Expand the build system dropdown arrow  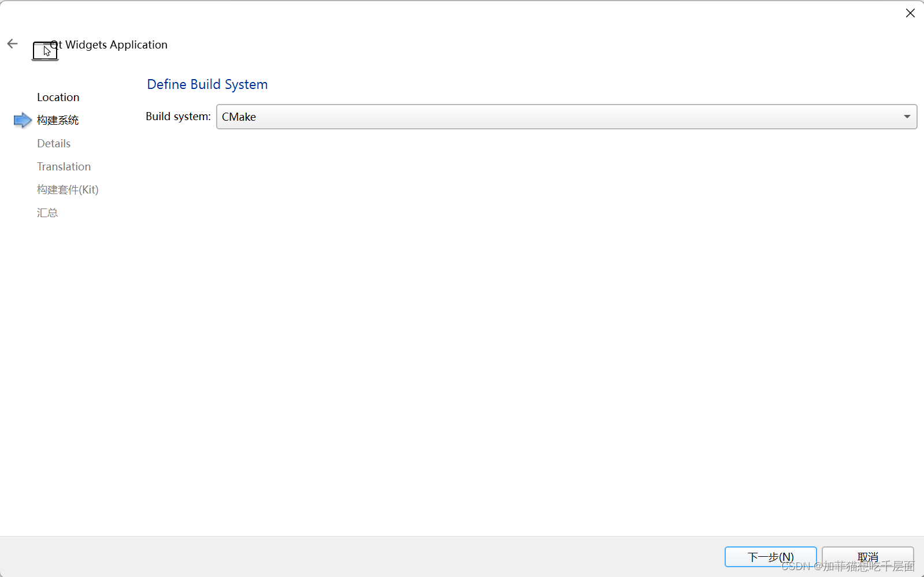point(907,117)
